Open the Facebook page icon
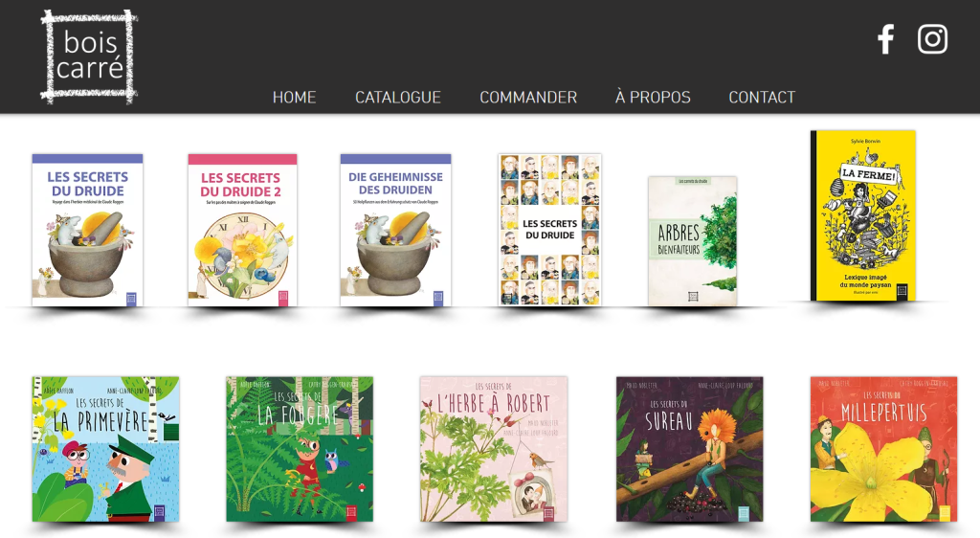The image size is (980, 538). point(885,39)
